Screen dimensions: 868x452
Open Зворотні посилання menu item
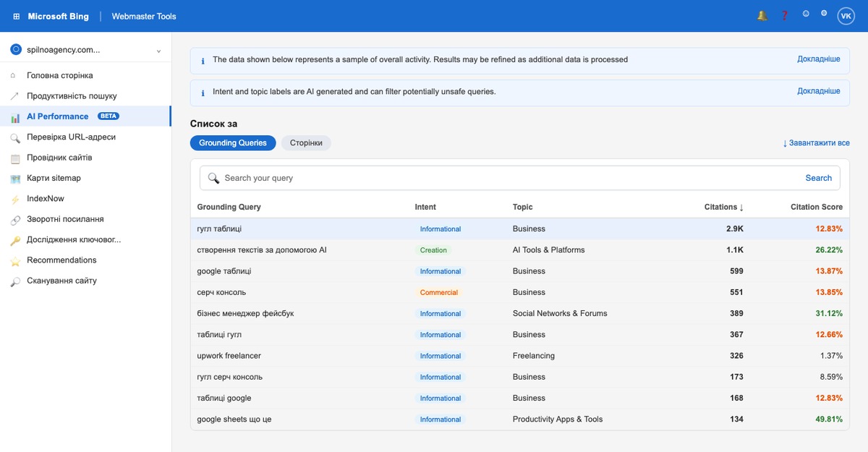click(85, 220)
